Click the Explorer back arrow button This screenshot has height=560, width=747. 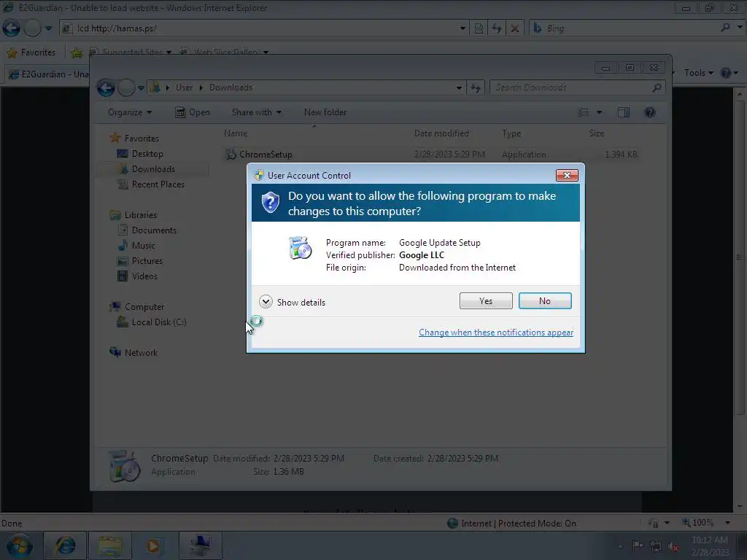[106, 87]
